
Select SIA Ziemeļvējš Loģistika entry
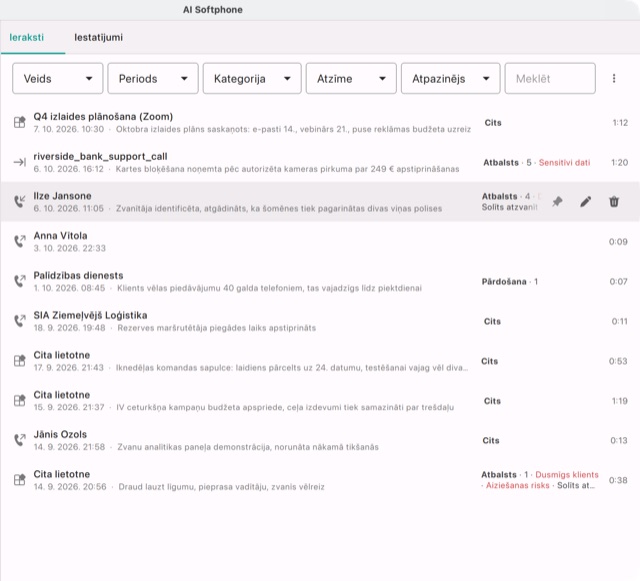tap(320, 321)
